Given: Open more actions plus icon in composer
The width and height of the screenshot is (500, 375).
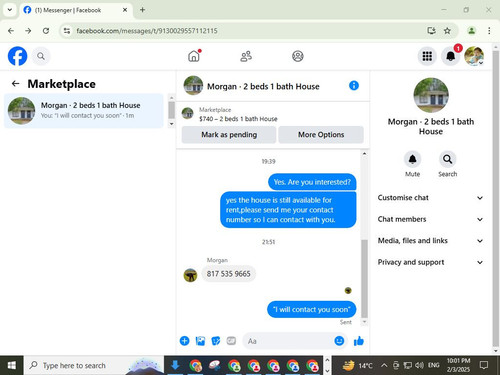Looking at the screenshot, I should pos(184,341).
